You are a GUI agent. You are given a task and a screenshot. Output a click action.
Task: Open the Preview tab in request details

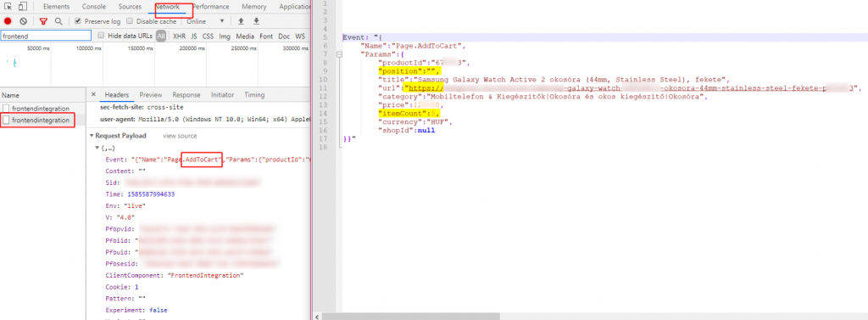[x=151, y=95]
